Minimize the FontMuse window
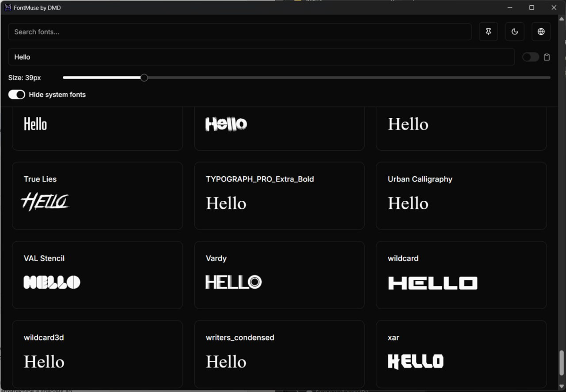Viewport: 566px width, 392px height. tap(510, 8)
